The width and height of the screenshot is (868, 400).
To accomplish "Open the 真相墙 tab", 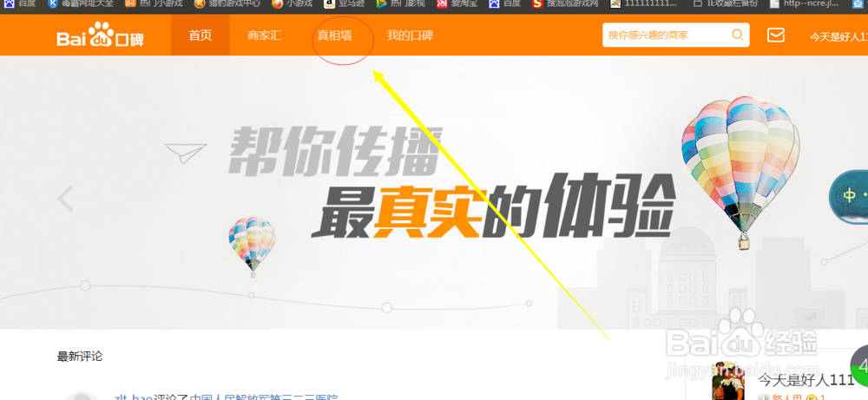I will (334, 36).
